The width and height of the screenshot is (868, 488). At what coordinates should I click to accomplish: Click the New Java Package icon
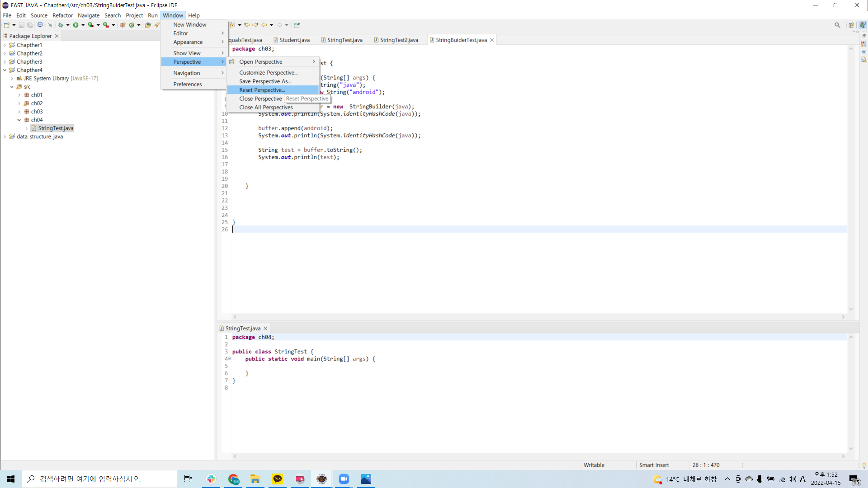pos(123,25)
